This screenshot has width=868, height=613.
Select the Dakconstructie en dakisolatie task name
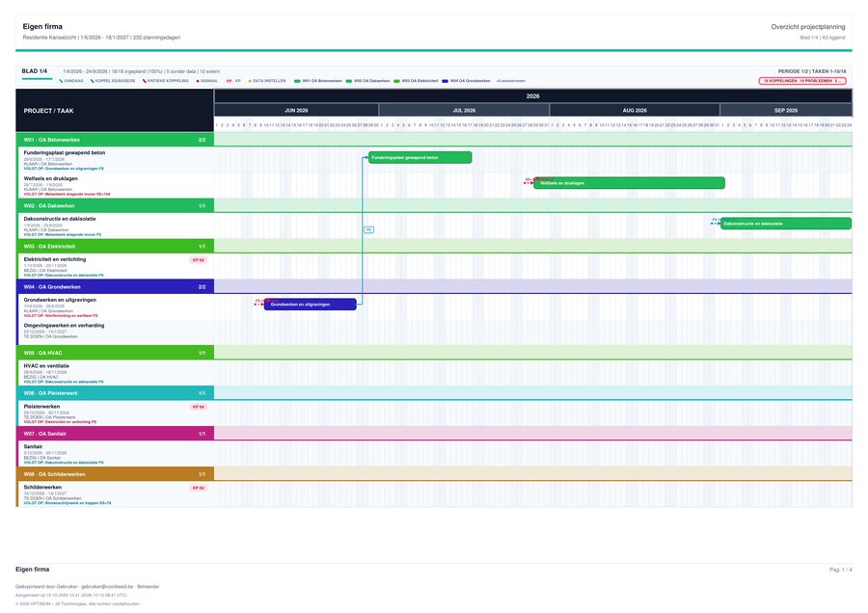(x=60, y=219)
